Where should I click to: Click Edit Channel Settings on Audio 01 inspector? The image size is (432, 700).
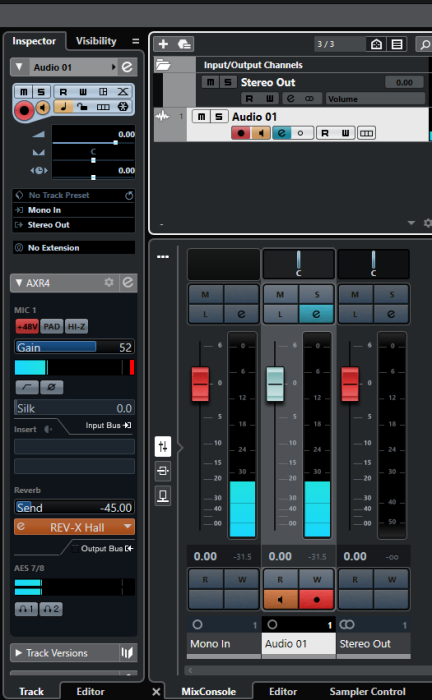pyautogui.click(x=127, y=67)
